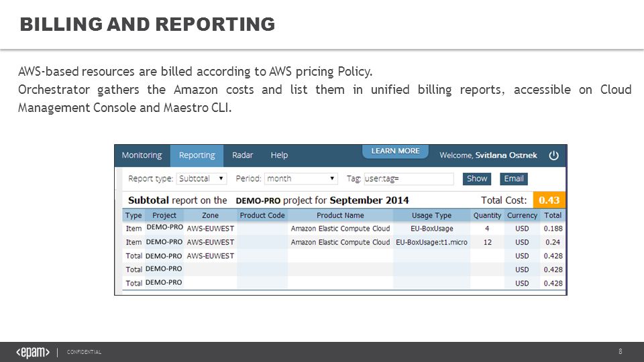
Task: Switch to the Reporting tab
Action: click(x=197, y=155)
